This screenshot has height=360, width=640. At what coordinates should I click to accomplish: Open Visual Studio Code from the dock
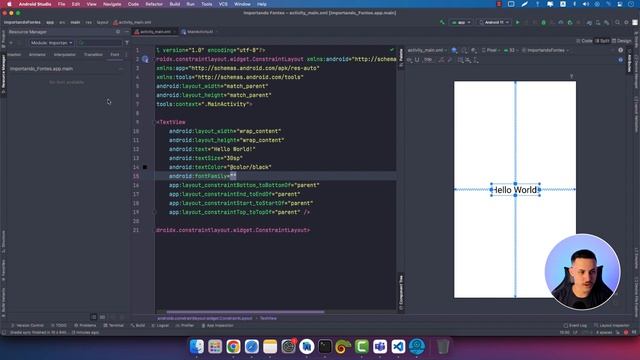click(x=398, y=347)
